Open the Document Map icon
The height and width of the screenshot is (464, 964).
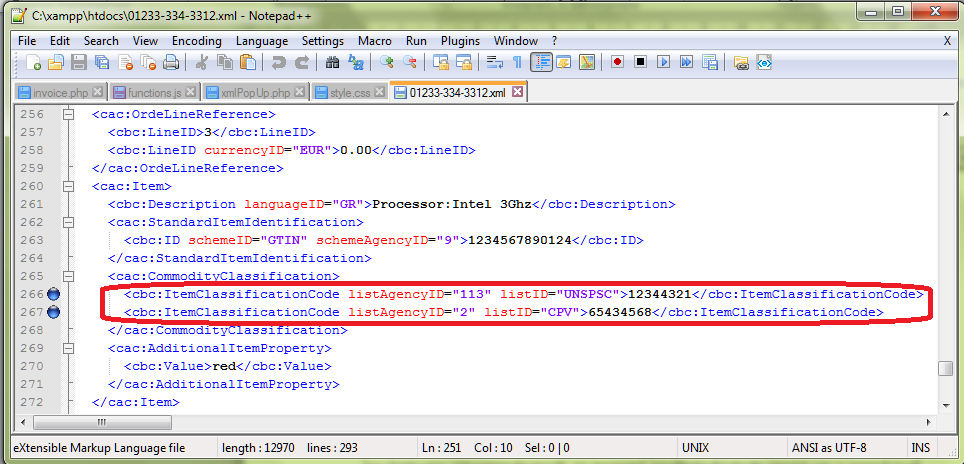587,62
